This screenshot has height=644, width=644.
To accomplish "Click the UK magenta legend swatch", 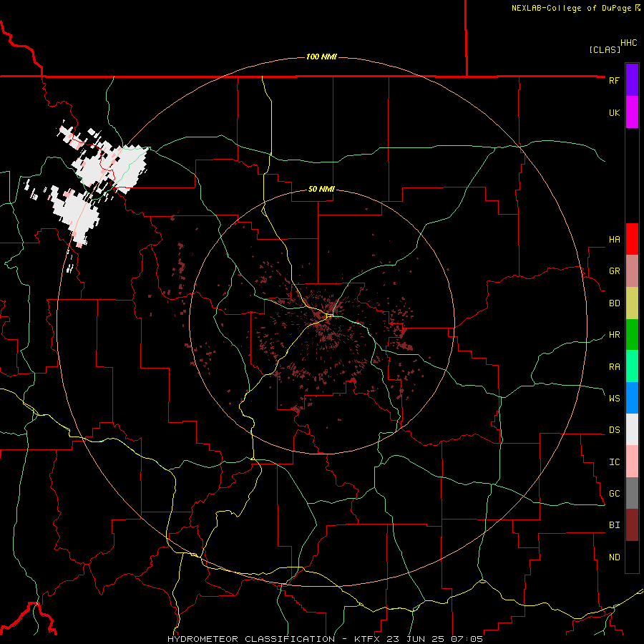I will coord(632,112).
